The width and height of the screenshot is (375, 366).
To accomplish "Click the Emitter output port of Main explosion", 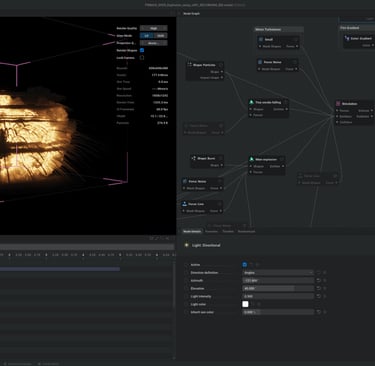I will pyautogui.click(x=283, y=166).
